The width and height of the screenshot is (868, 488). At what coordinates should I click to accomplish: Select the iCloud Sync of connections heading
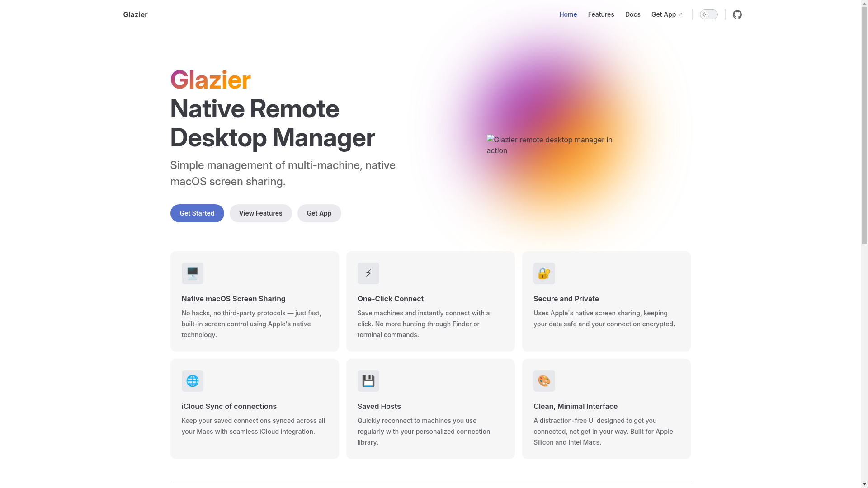[229, 406]
